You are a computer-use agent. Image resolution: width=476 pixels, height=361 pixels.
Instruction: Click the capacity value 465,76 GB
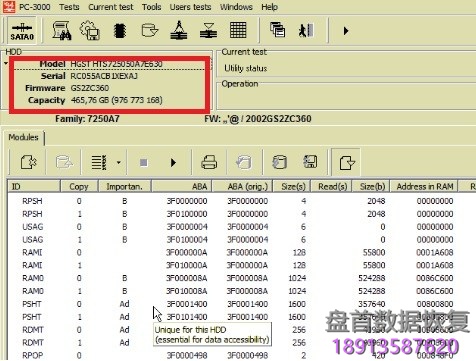click(116, 100)
